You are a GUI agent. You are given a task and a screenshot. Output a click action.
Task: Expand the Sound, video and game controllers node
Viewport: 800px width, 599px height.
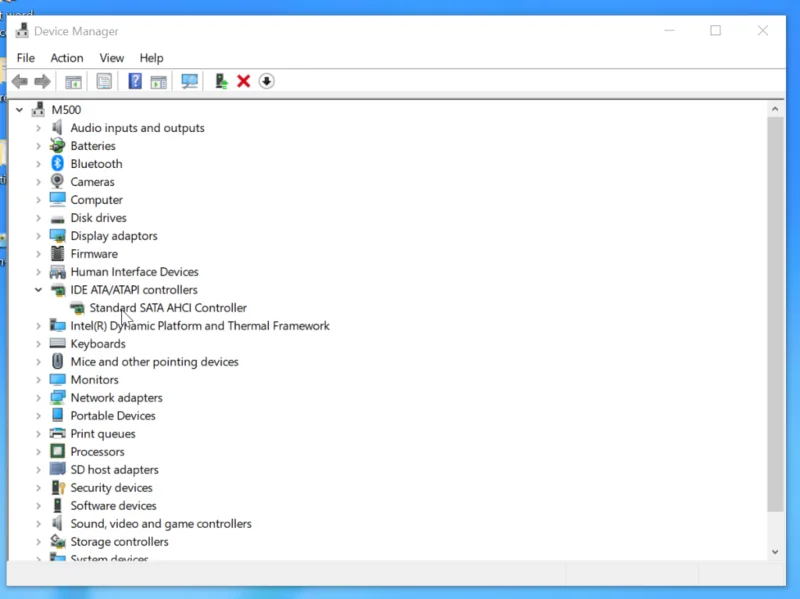[x=38, y=523]
